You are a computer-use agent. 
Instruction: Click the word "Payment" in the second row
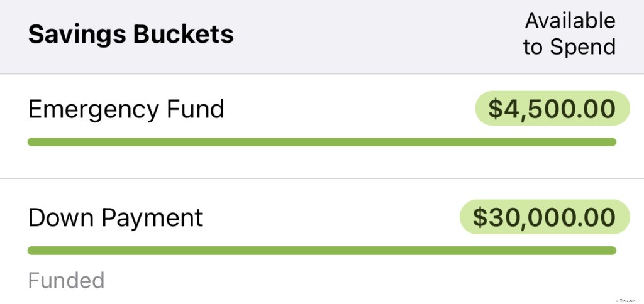tap(152, 218)
